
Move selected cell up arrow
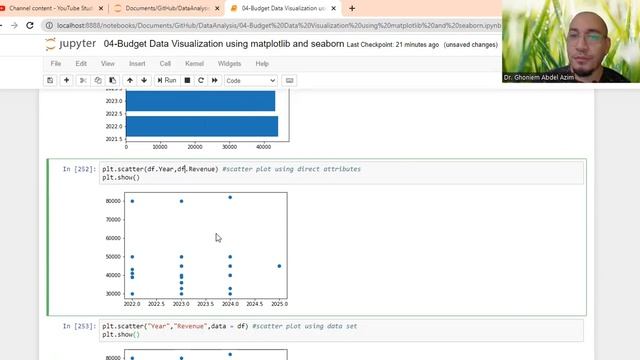[x=130, y=80]
